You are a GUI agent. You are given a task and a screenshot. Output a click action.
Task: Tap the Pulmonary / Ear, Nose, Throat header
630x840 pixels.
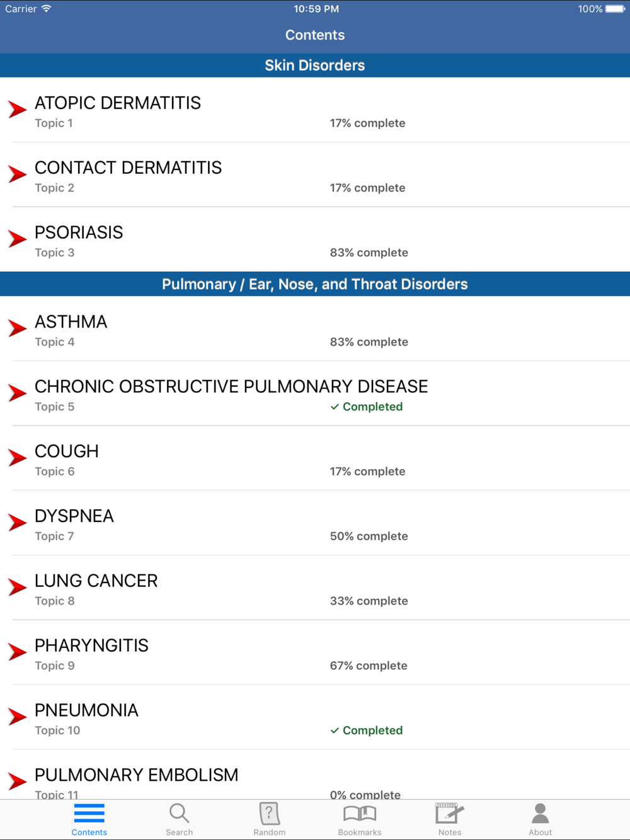[x=315, y=284]
